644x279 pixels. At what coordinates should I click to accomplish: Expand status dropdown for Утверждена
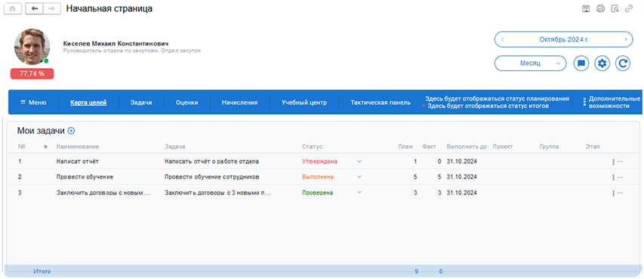[x=359, y=161]
